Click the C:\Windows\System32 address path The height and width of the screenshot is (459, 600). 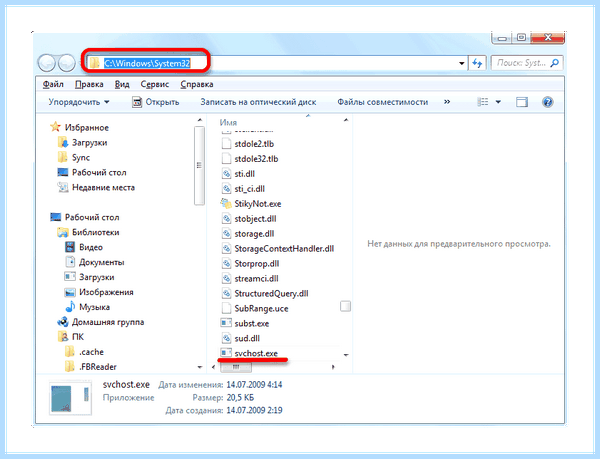[147, 63]
